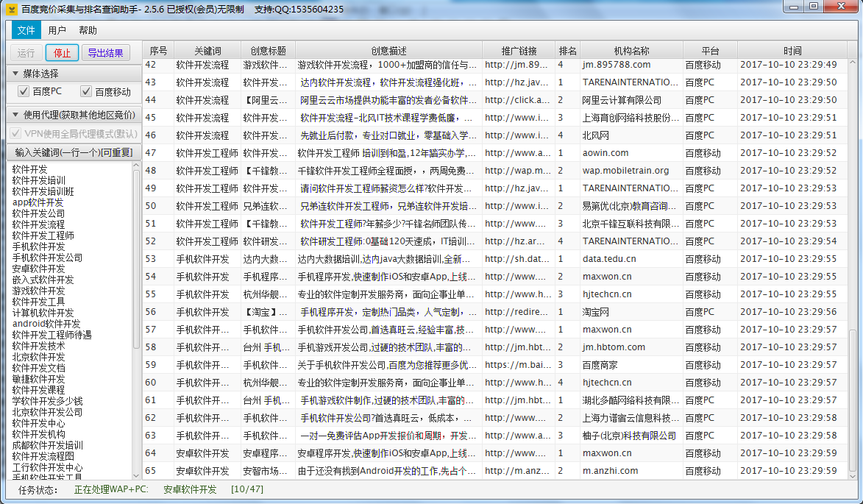
Task: Click the disabled 运行 button
Action: (x=26, y=53)
